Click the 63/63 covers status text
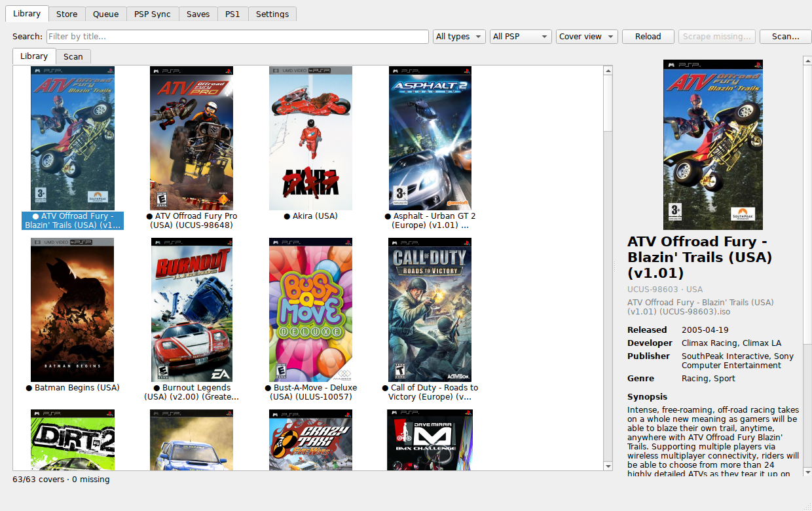Image resolution: width=812 pixels, height=511 pixels. (x=62, y=480)
